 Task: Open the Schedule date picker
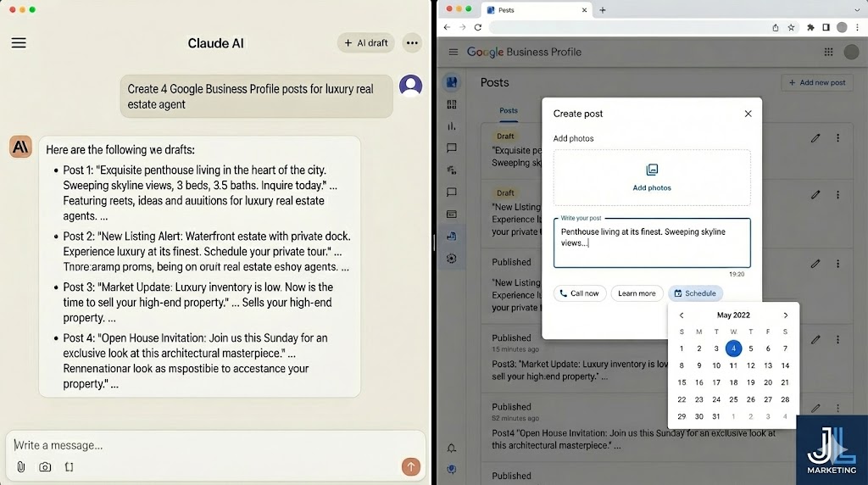(695, 293)
